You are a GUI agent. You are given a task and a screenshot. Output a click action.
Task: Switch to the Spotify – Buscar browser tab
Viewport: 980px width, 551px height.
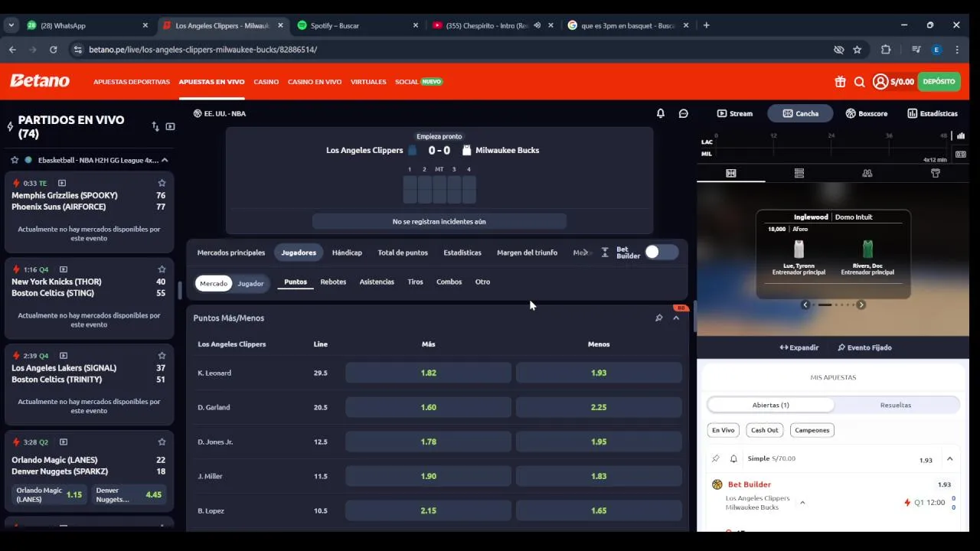[358, 25]
